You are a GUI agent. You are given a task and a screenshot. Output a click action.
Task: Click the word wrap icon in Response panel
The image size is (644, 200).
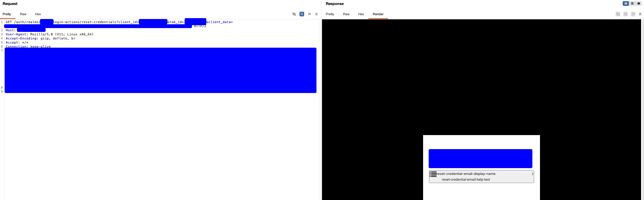(626, 14)
